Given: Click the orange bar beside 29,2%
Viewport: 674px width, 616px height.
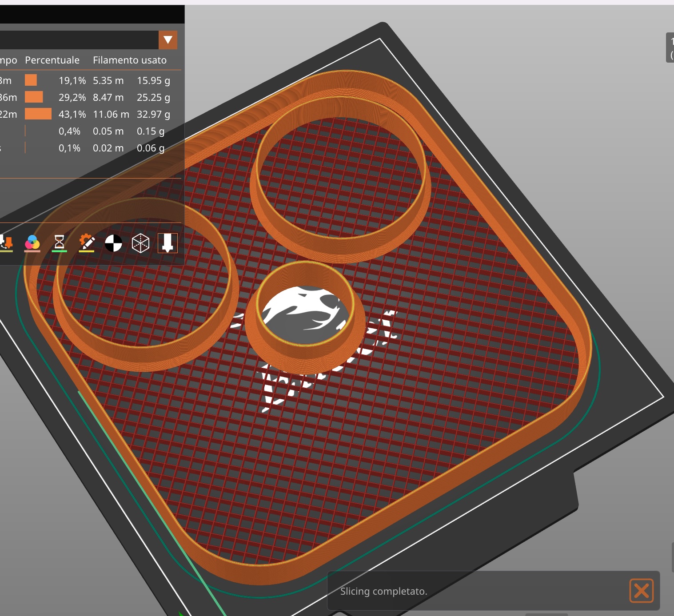Looking at the screenshot, I should click(x=34, y=97).
